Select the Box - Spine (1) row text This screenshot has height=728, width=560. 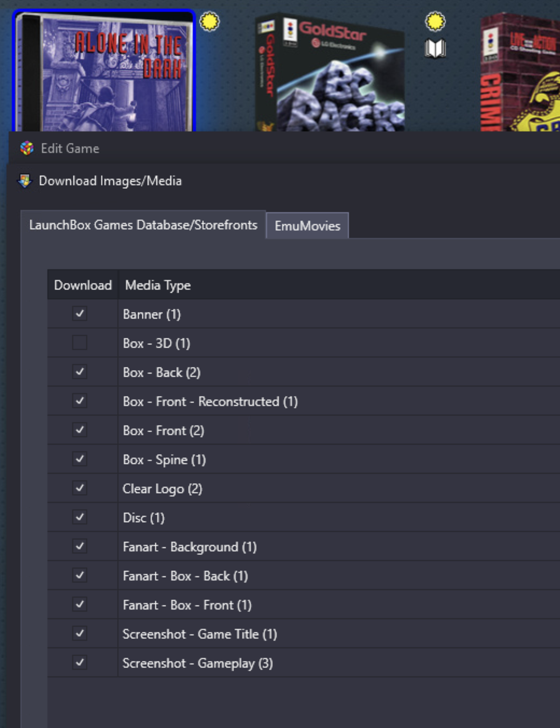click(165, 460)
